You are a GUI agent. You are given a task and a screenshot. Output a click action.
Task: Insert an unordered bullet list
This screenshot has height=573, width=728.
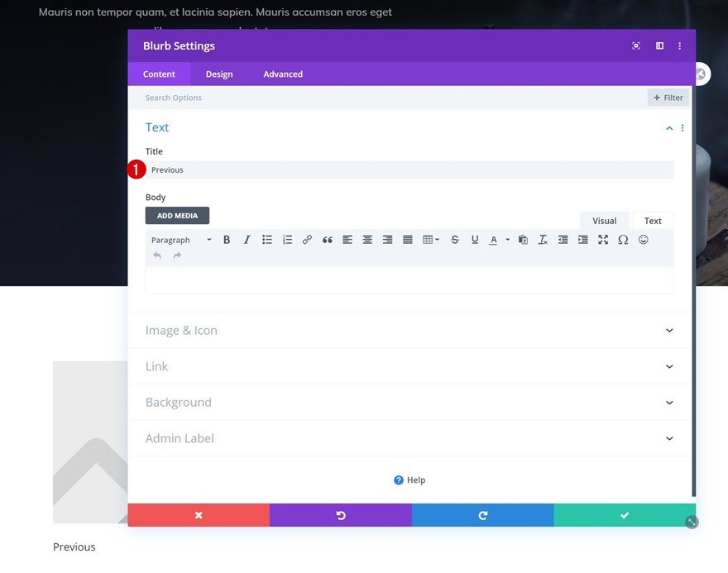[266, 239]
